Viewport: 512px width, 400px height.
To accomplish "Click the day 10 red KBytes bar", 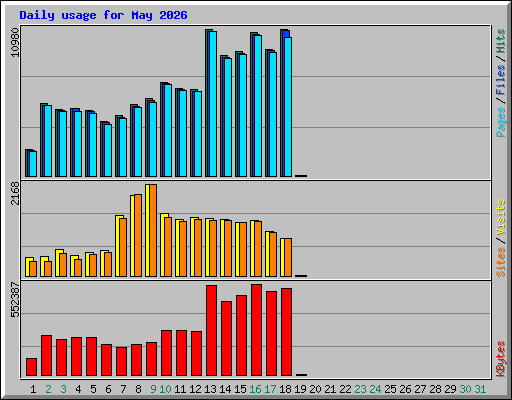I will [x=166, y=353].
